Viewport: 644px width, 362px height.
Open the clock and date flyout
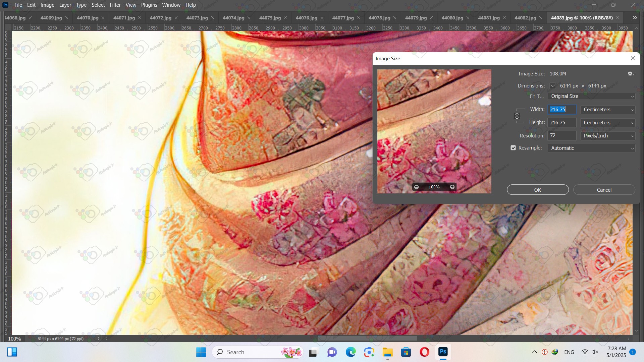click(x=616, y=352)
